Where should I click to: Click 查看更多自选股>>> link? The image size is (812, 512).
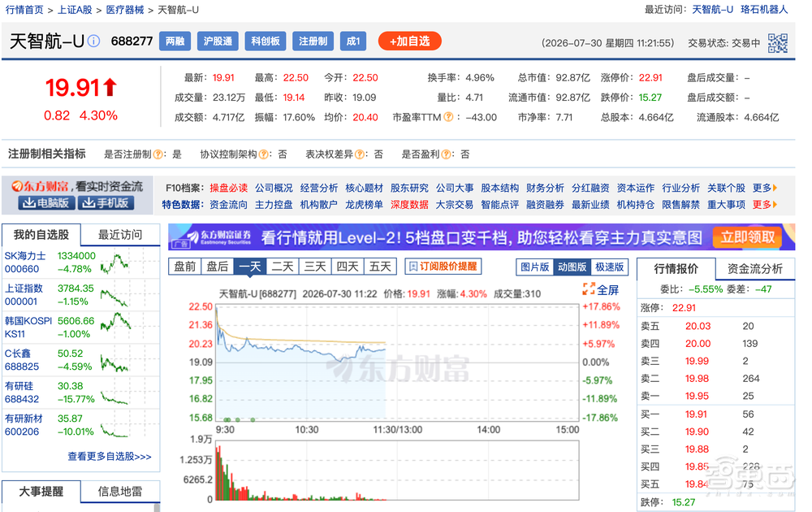click(110, 457)
